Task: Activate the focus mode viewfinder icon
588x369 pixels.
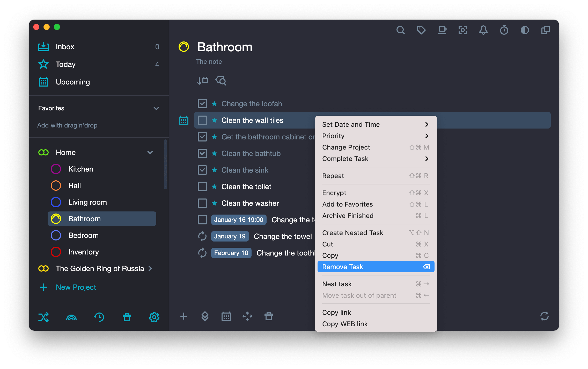Action: coord(463,30)
